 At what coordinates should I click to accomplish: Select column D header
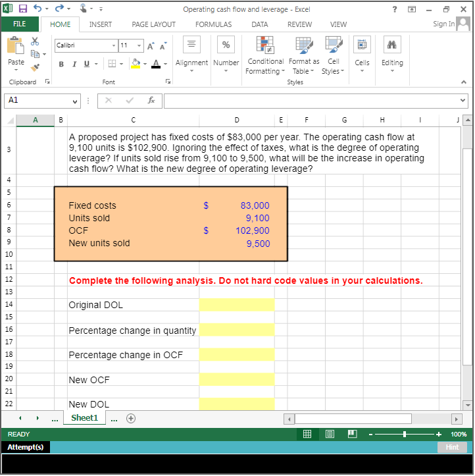click(237, 120)
